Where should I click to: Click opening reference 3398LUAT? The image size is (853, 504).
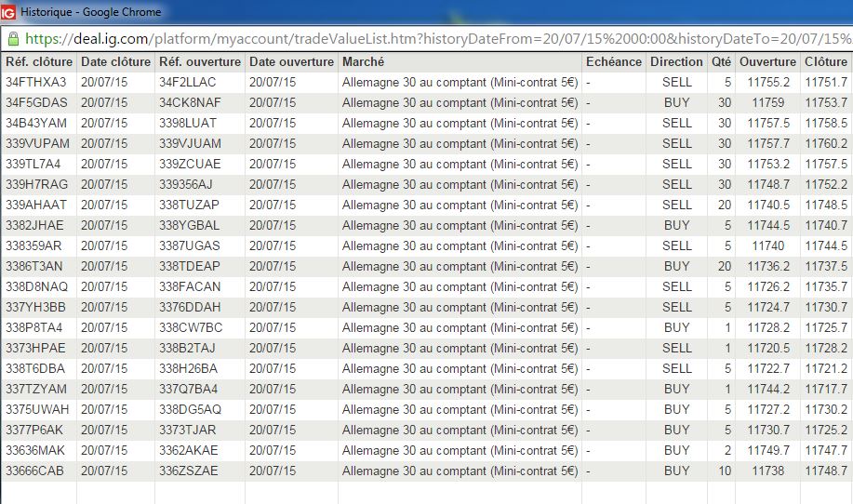pos(188,124)
